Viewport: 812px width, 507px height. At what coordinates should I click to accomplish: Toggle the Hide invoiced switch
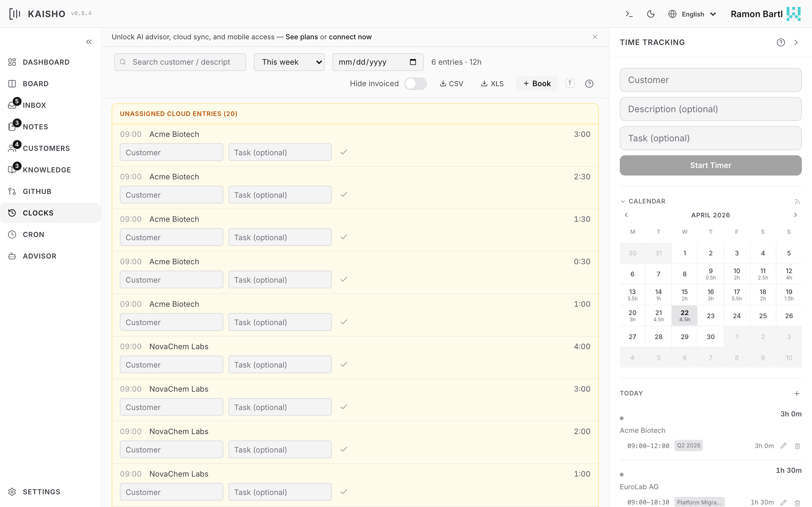415,83
